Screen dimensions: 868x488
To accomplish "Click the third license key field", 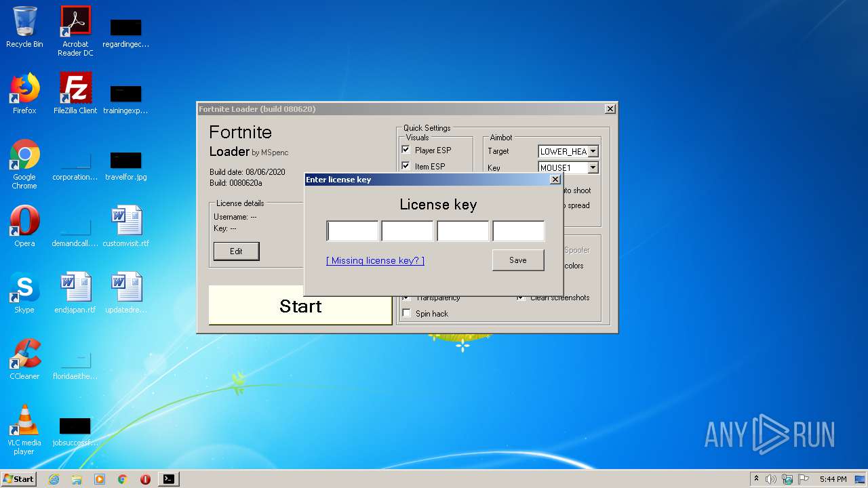I will [x=463, y=231].
